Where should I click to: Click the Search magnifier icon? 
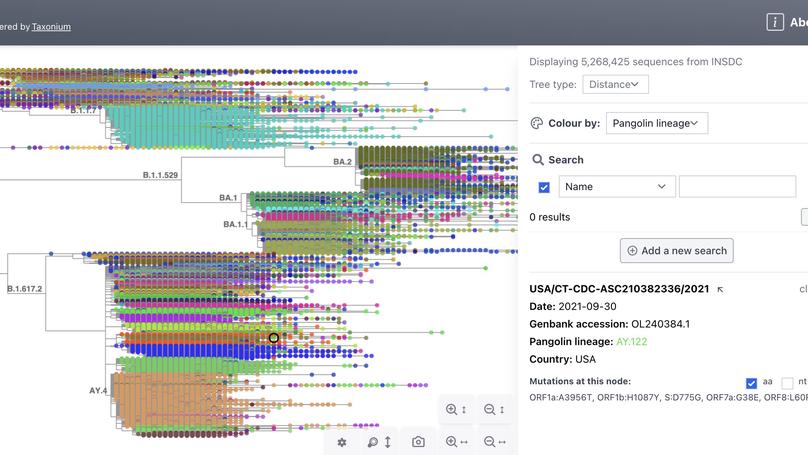[x=537, y=160]
